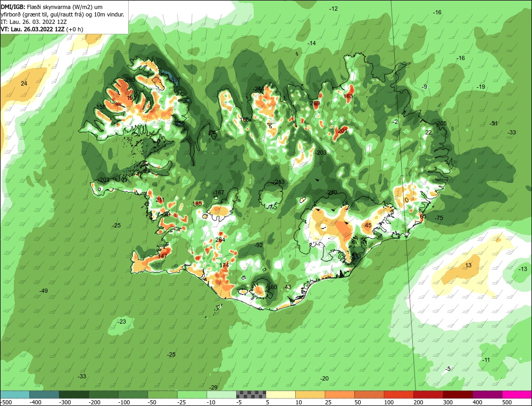532x406 pixels.
Task: Click the map value "-2"
Action: click(x=395, y=122)
